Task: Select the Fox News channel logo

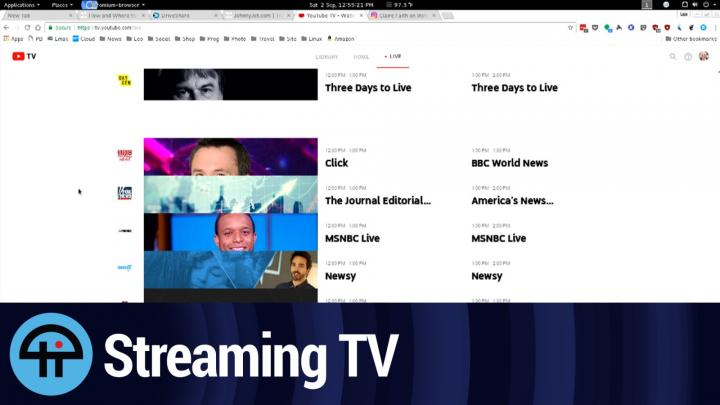Action: (125, 194)
